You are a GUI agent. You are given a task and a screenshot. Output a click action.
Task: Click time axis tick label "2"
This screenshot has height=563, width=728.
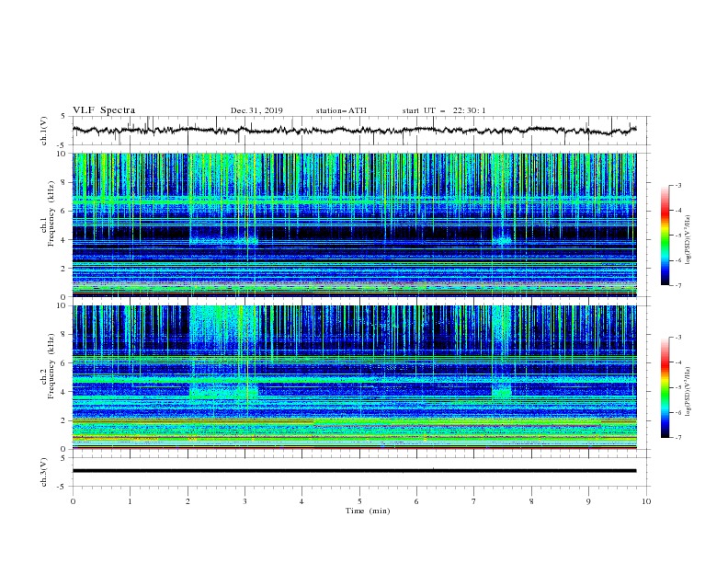[188, 501]
